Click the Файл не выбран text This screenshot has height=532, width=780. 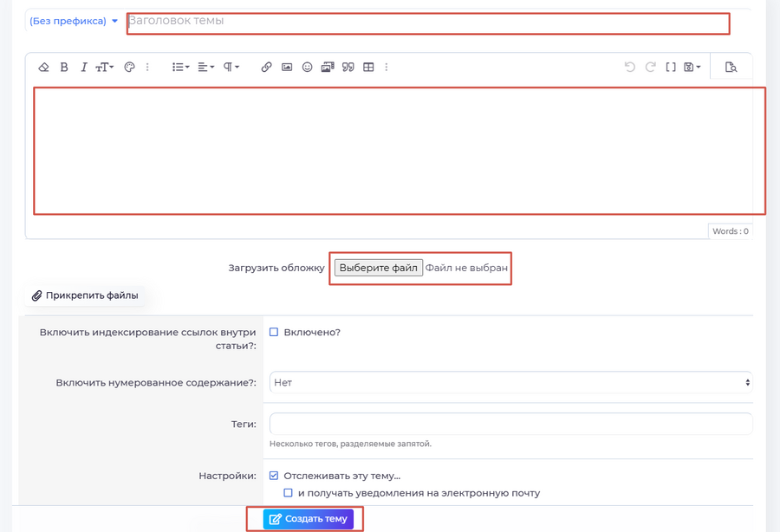[466, 268]
